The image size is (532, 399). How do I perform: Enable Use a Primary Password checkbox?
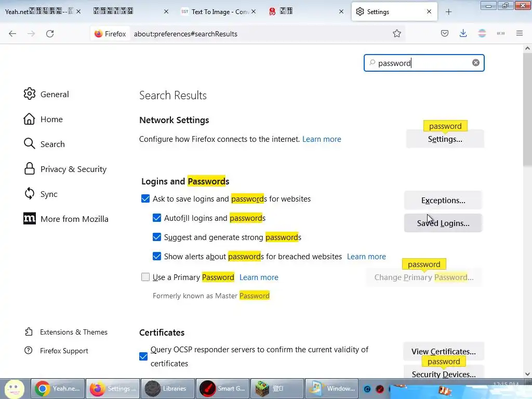click(x=145, y=277)
